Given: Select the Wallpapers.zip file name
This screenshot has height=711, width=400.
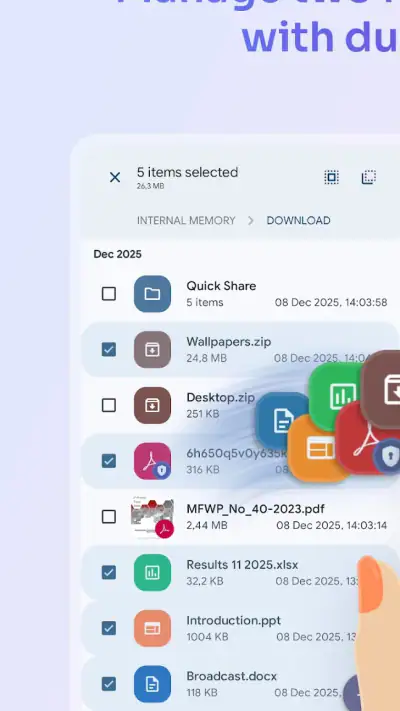Looking at the screenshot, I should (x=229, y=342).
